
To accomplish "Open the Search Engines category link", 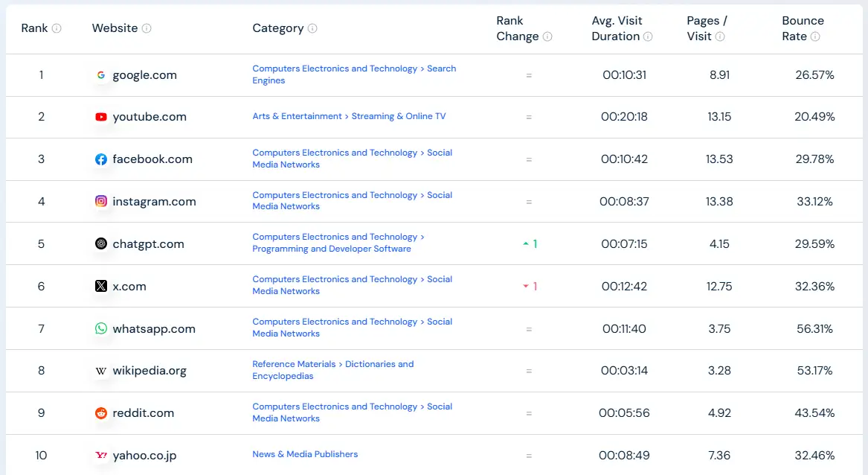I will (x=354, y=74).
